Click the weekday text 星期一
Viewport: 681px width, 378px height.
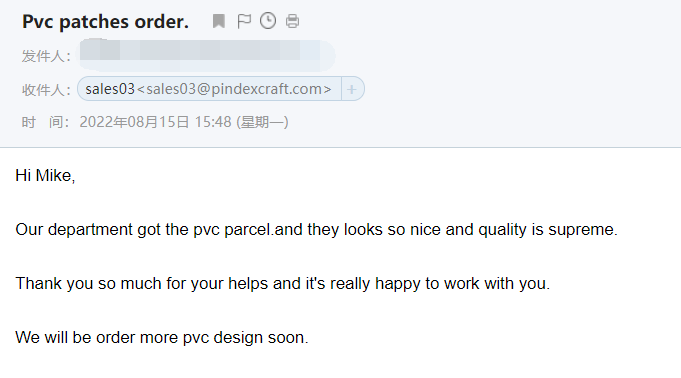262,122
